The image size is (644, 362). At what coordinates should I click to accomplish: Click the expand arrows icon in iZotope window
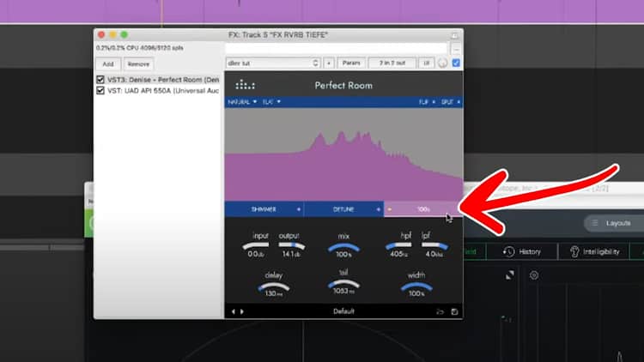tap(510, 275)
